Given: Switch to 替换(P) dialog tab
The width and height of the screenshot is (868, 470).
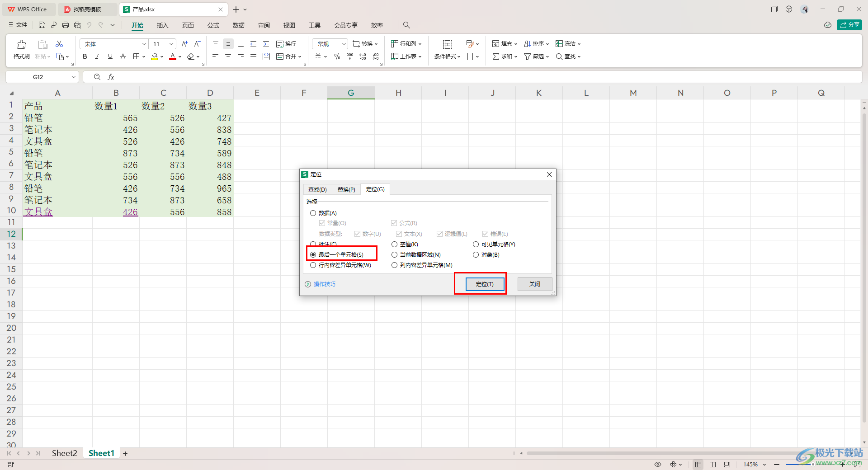Looking at the screenshot, I should pyautogui.click(x=346, y=189).
